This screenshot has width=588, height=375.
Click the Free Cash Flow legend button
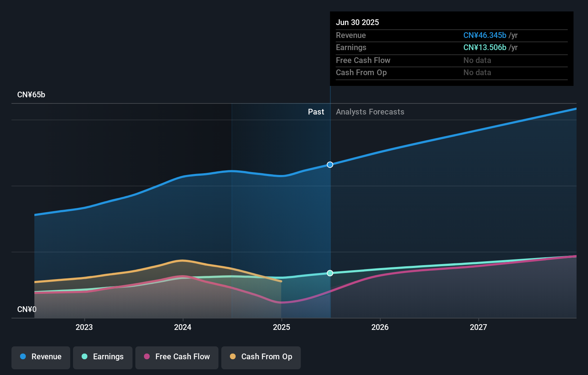(x=177, y=357)
